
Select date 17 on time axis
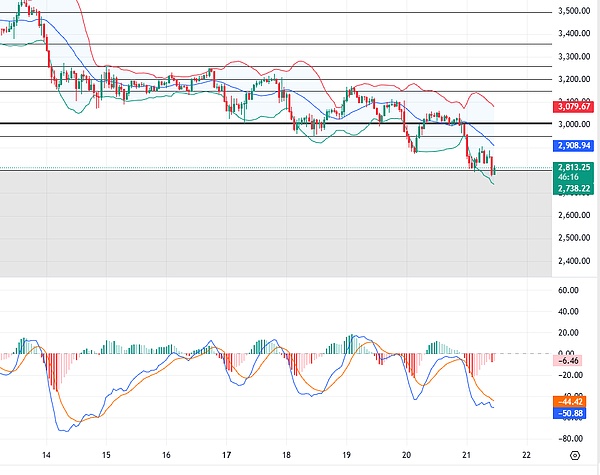[227, 455]
